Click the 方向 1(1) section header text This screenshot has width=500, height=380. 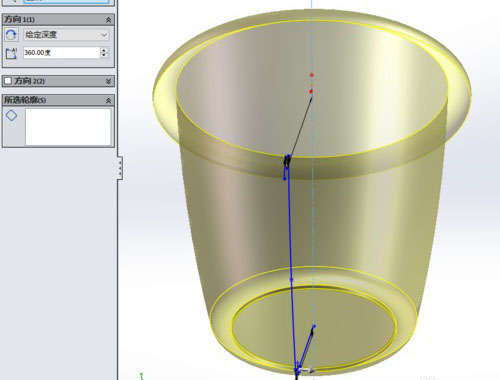tap(19, 20)
